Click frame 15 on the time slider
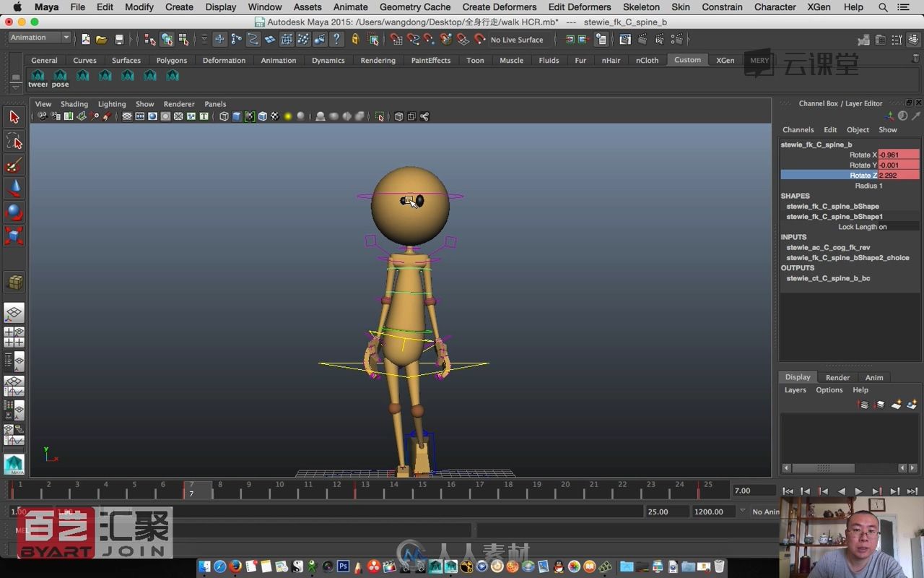 (x=422, y=489)
